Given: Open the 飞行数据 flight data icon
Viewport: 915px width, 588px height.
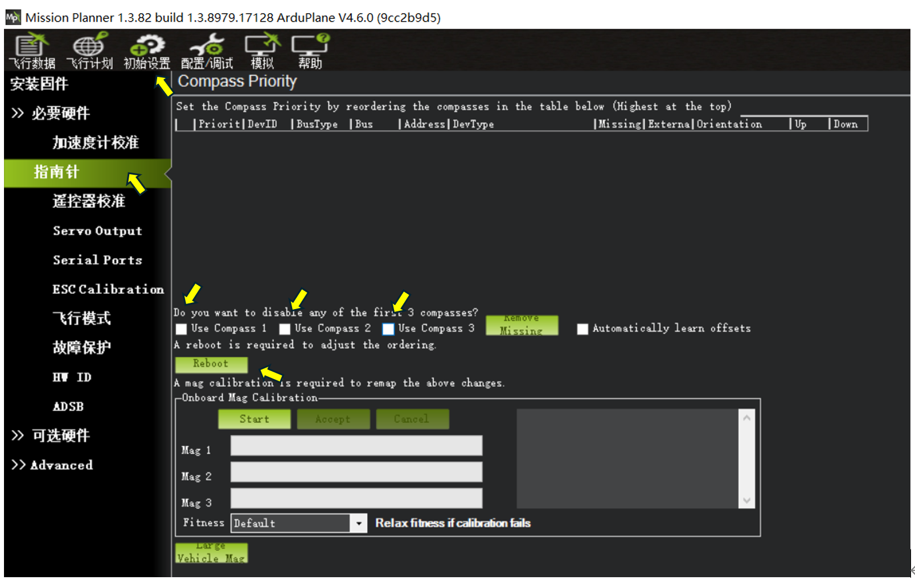Looking at the screenshot, I should tap(32, 51).
